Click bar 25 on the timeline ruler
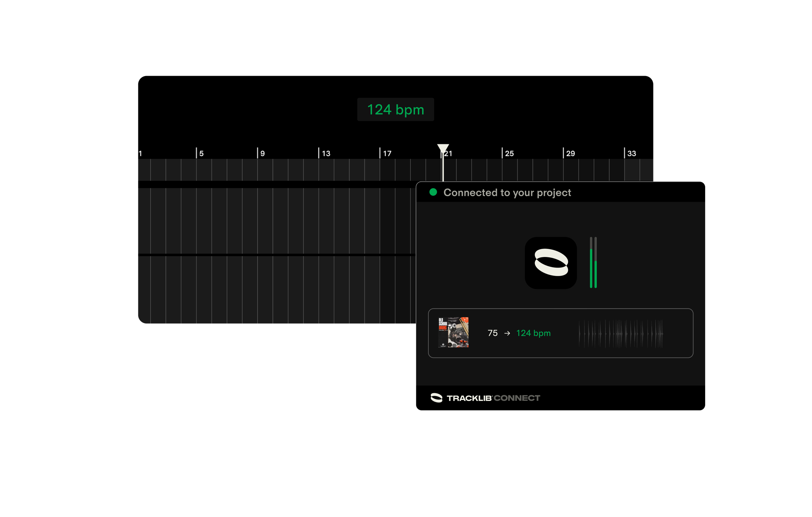This screenshot has width=812, height=517. click(509, 153)
